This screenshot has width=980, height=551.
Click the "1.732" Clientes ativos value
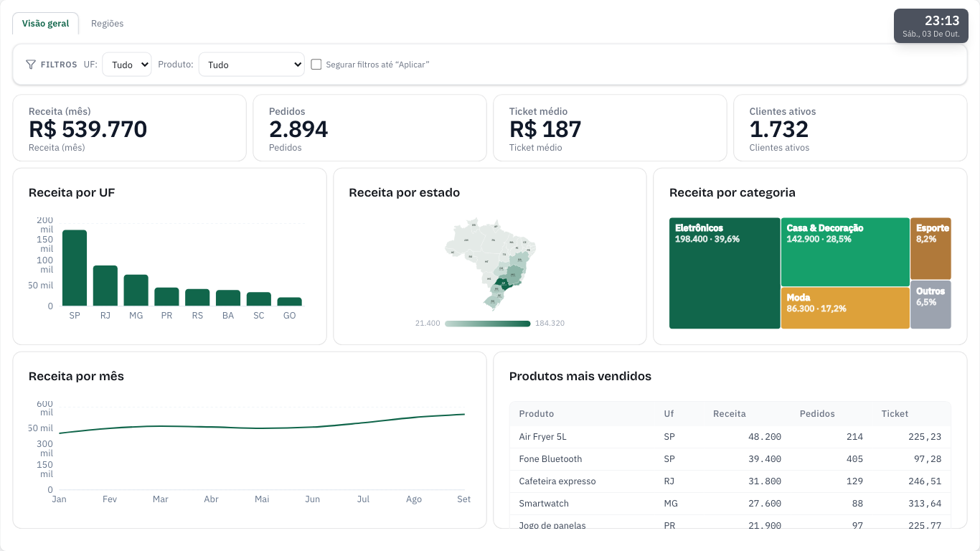(x=779, y=129)
